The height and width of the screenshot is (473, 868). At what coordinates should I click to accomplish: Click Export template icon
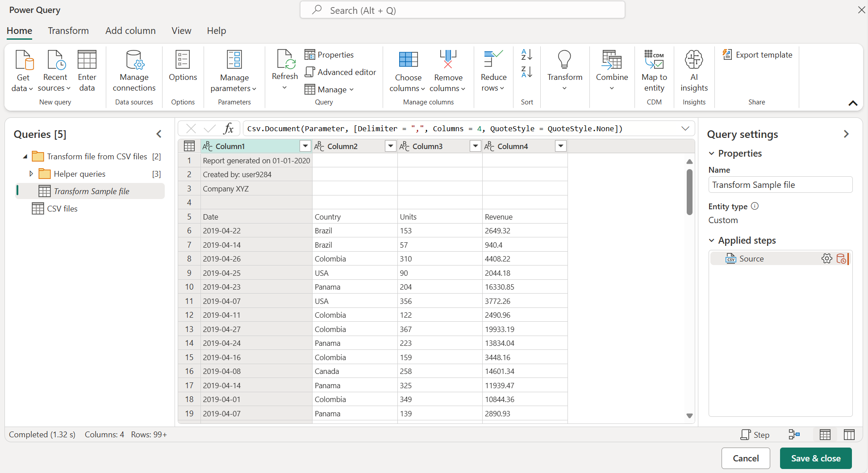pos(727,55)
